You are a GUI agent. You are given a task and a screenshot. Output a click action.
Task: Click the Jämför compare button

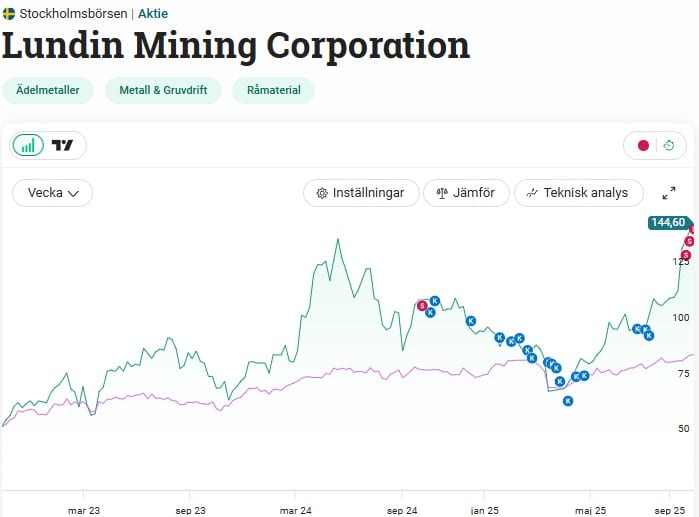click(466, 193)
